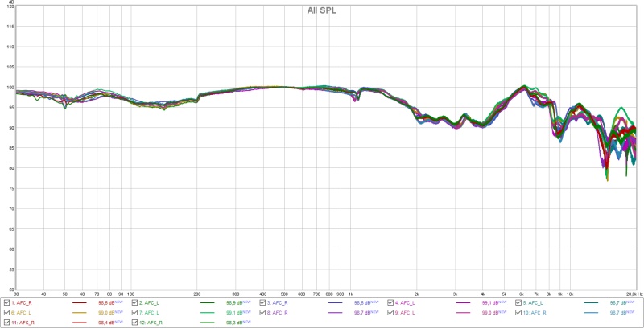This screenshot has width=644, height=329.
Task: Click the dark red line swatch for trace 1
Action: coord(79,302)
